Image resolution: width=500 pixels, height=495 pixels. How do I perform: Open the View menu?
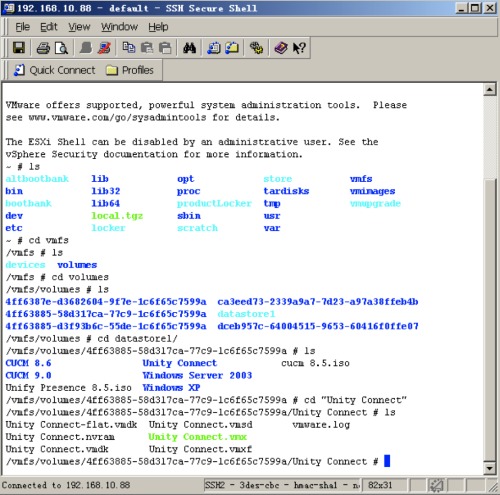pyautogui.click(x=79, y=27)
